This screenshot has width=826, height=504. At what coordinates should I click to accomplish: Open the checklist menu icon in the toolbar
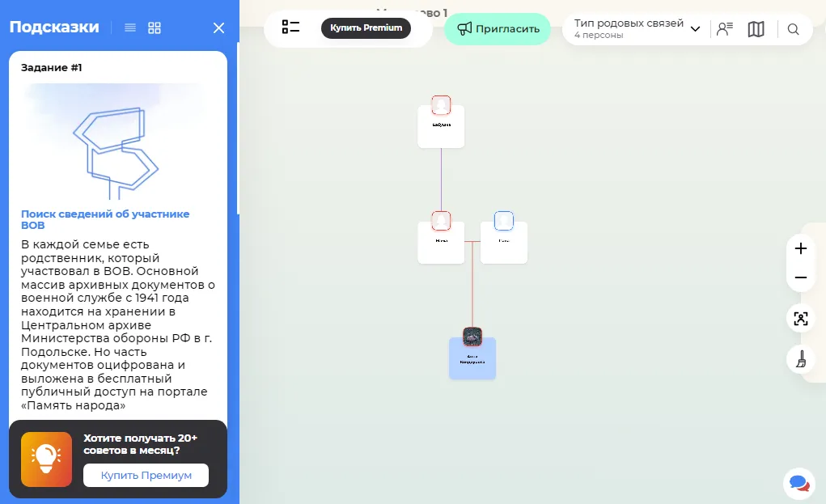[x=290, y=28]
